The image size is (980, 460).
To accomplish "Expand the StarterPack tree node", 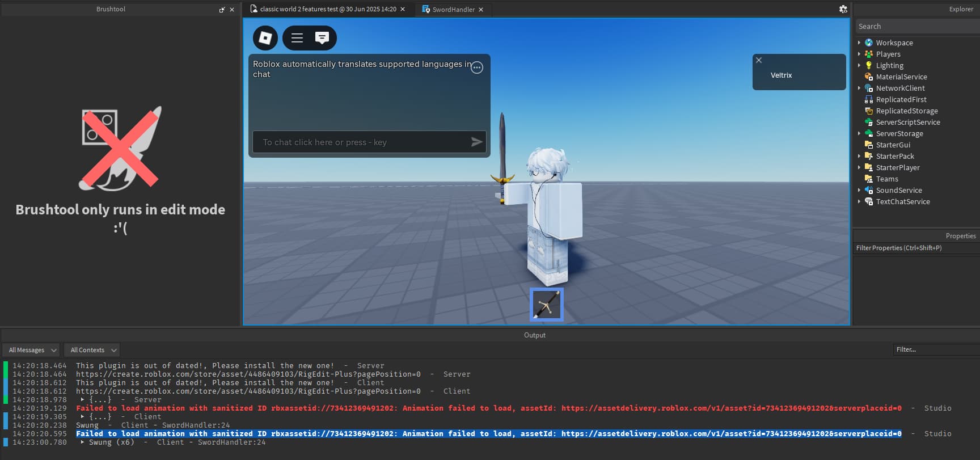I will click(859, 156).
